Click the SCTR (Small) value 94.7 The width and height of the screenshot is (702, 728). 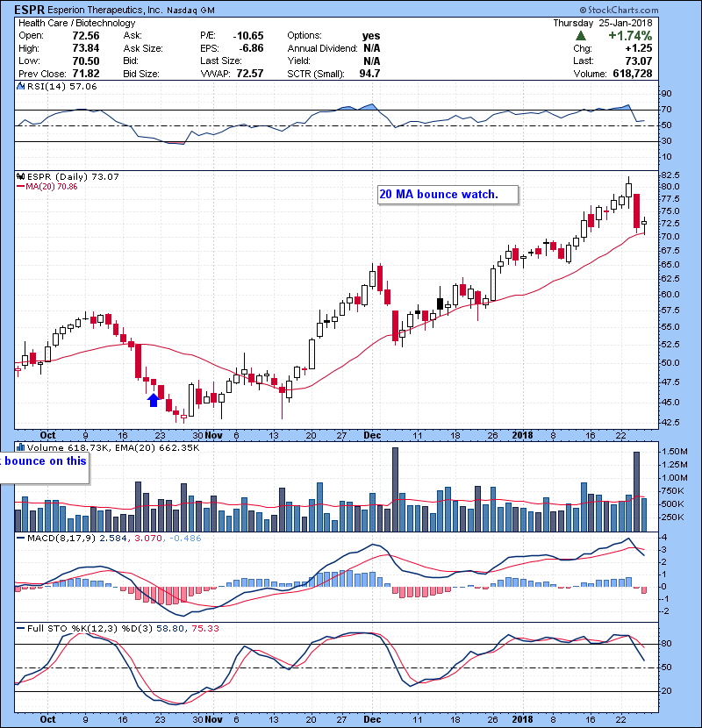pos(369,74)
